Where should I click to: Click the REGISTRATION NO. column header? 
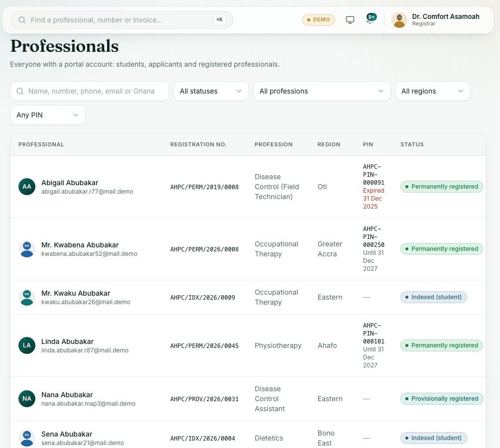[198, 144]
